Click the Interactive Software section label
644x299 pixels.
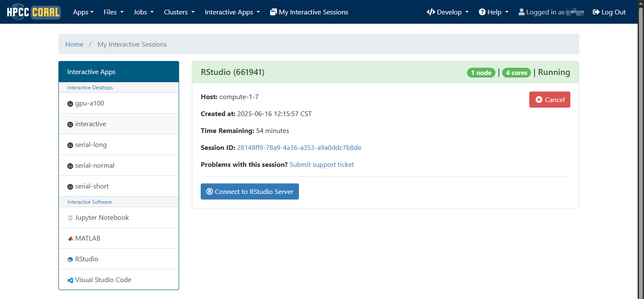click(89, 202)
